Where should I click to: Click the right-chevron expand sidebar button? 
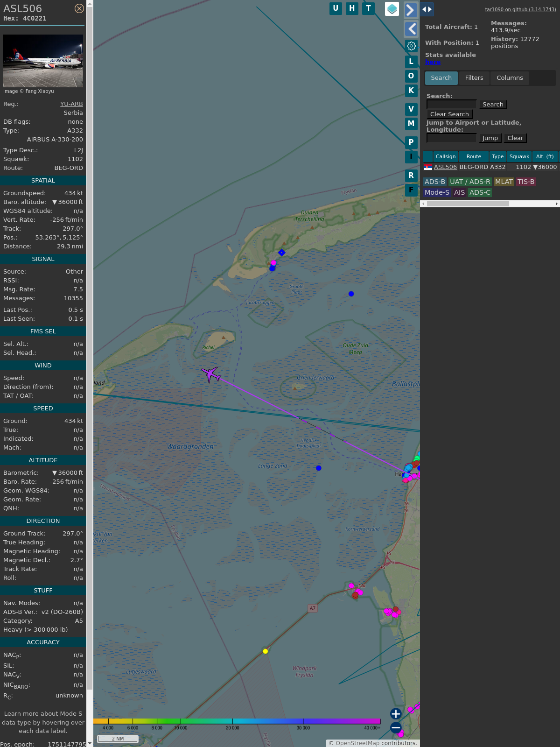click(411, 10)
